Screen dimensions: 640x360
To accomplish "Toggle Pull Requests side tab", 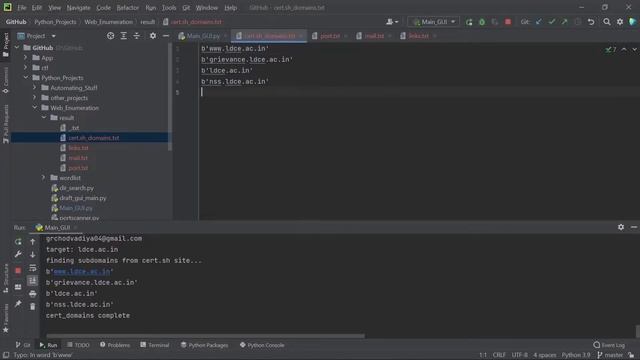I will 6,124.
